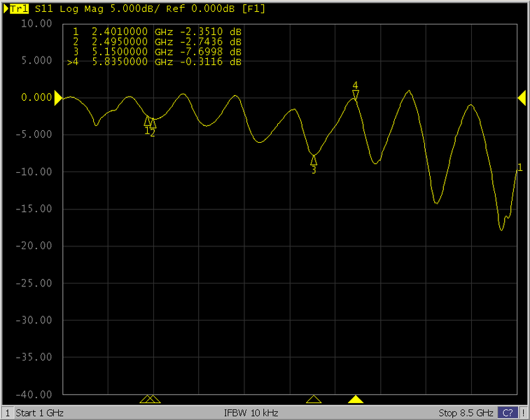Viewport: 530px width, 420px height.
Task: Click the Stop 8.5 GHz frequency field
Action: click(466, 412)
